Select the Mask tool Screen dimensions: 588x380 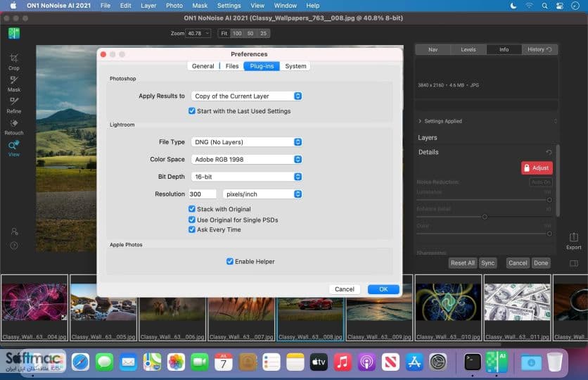tap(14, 84)
